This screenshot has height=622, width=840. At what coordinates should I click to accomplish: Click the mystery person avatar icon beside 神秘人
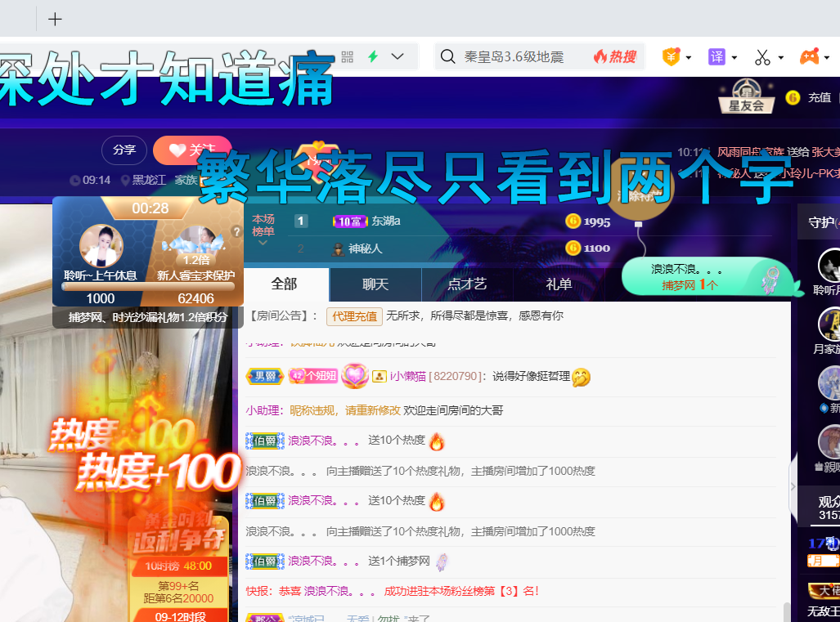coord(338,249)
